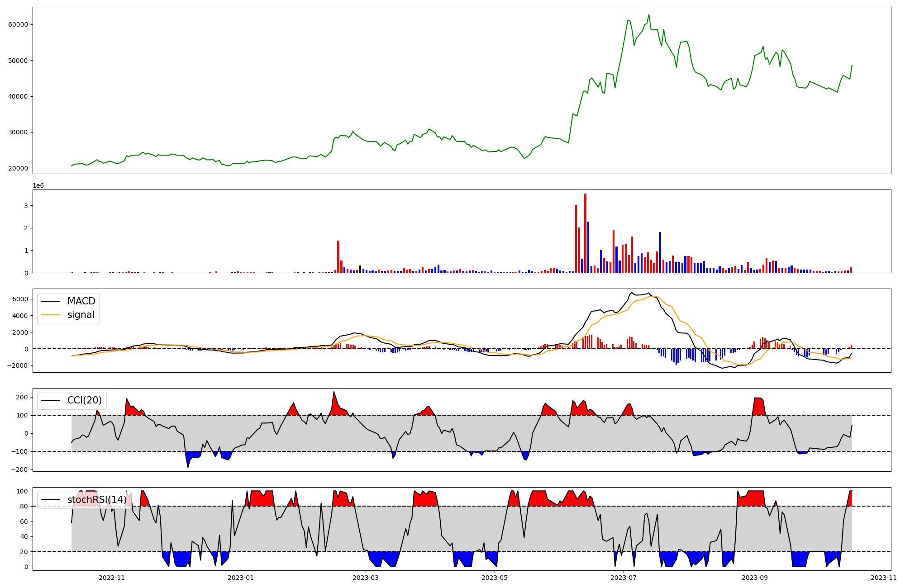Click the 2023-09 x-axis date label

(755, 578)
